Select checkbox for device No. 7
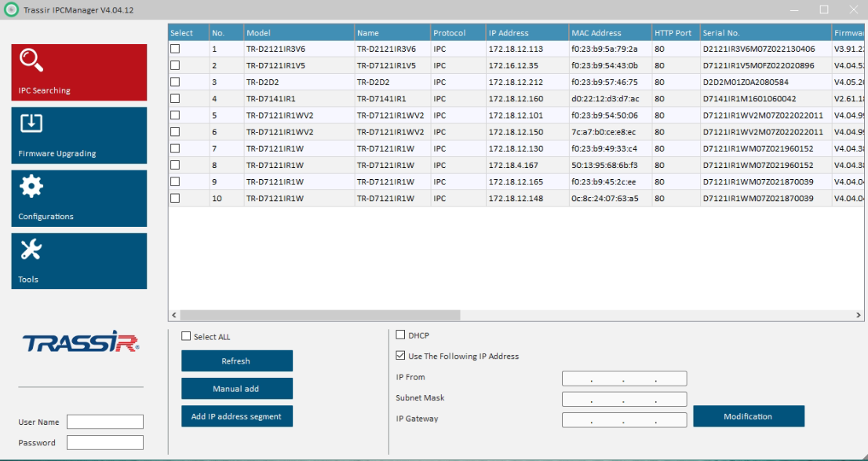 click(x=175, y=148)
